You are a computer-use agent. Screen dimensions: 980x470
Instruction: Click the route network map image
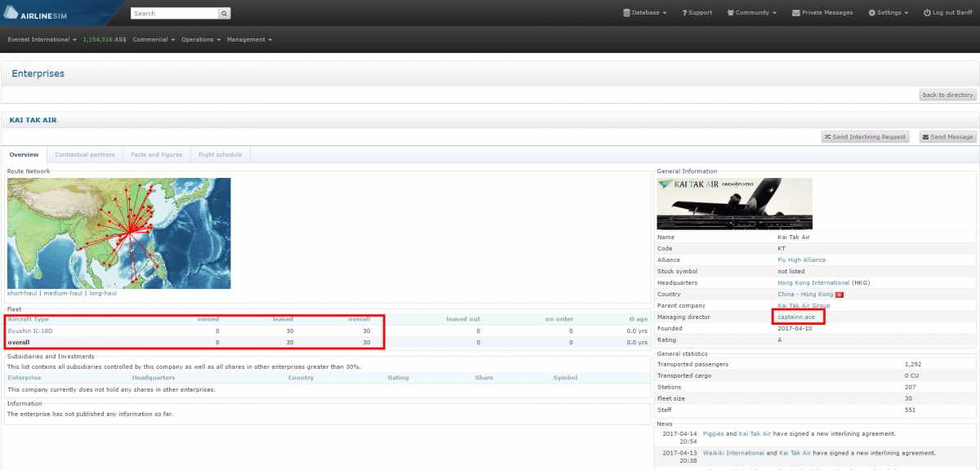click(119, 233)
